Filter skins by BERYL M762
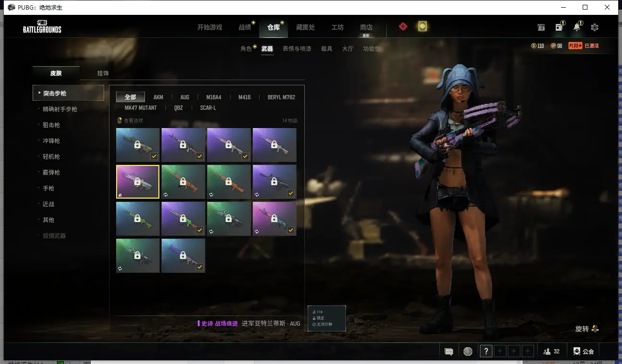 281,97
